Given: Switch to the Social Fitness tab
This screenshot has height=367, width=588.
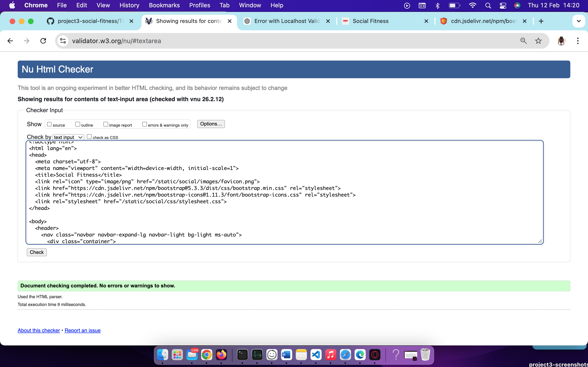Looking at the screenshot, I should (x=370, y=21).
